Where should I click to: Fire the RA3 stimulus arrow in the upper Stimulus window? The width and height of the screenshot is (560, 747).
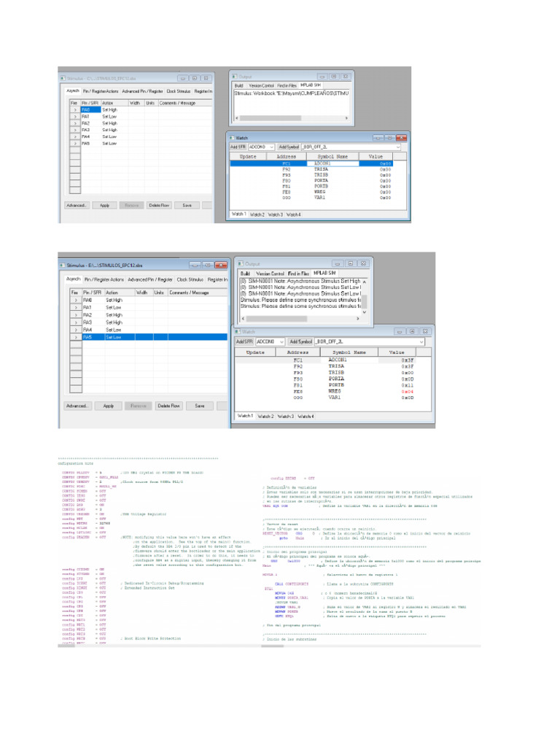(x=75, y=130)
